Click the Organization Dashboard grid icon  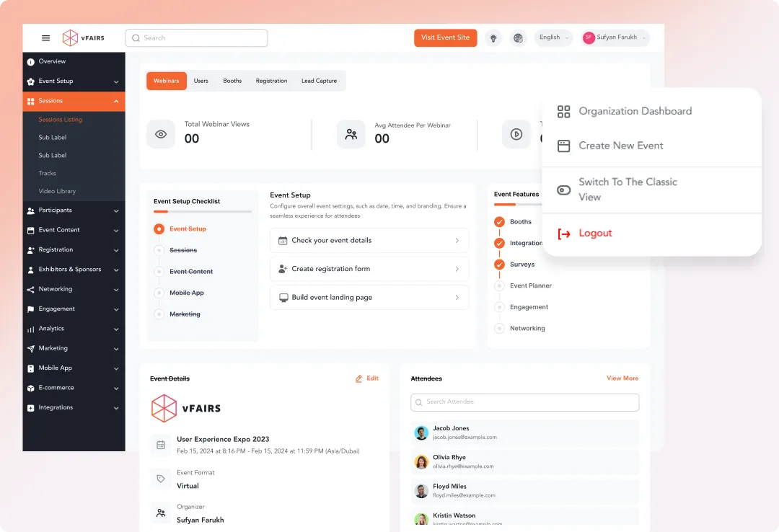point(564,112)
